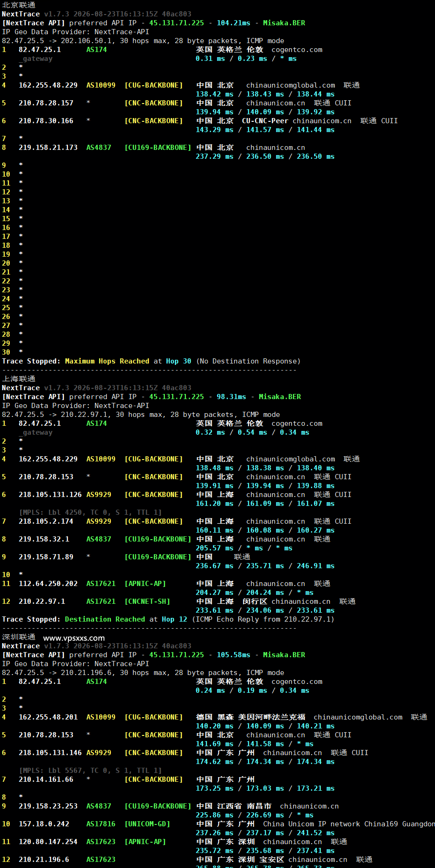This screenshot has width=435, height=868.
Task: Click hop IP 218.105.131.146
Action: click(50, 753)
